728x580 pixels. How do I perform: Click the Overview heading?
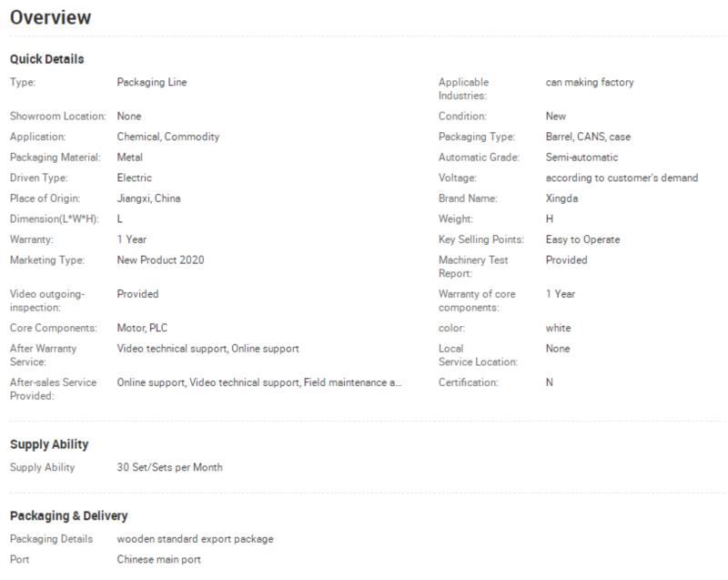point(51,17)
